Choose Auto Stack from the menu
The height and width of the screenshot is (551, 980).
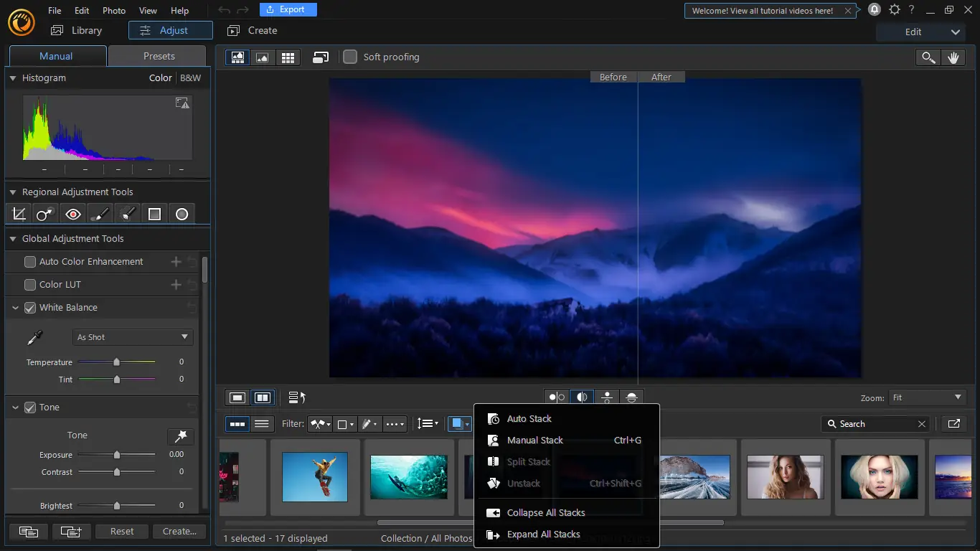529,419
